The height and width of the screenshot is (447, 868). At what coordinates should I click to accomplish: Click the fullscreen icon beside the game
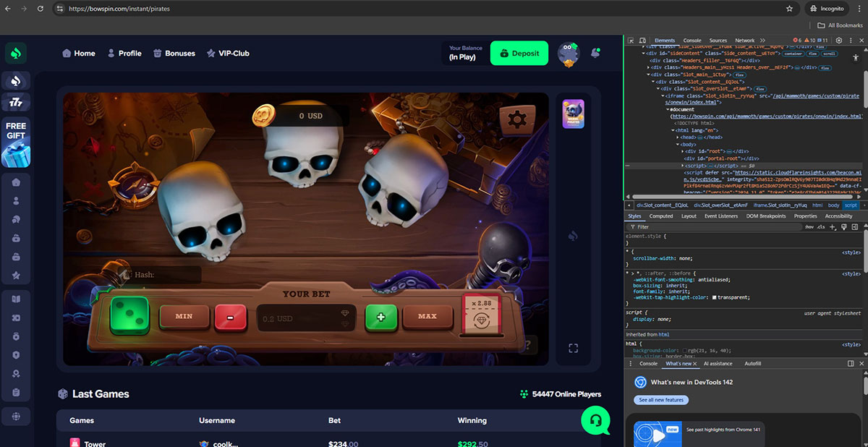(573, 348)
